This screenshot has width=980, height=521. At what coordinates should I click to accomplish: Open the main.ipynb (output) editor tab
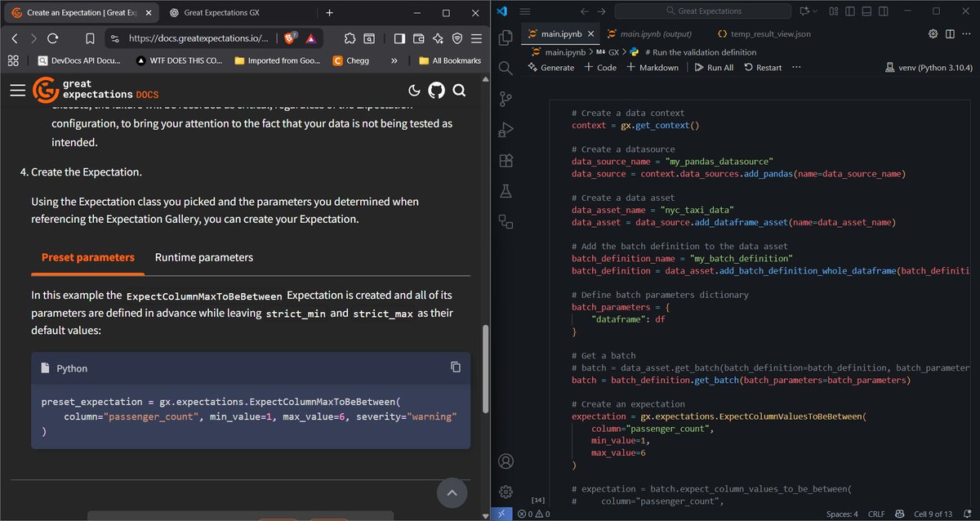tap(649, 33)
